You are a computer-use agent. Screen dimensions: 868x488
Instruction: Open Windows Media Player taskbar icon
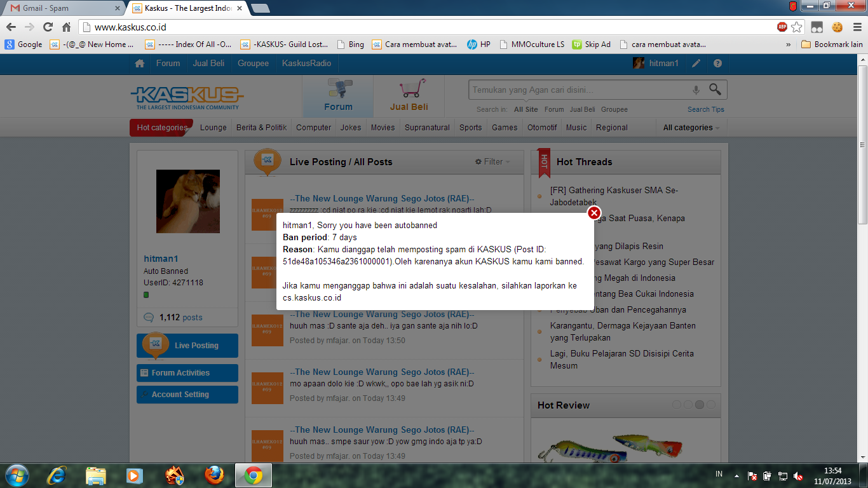tap(134, 475)
